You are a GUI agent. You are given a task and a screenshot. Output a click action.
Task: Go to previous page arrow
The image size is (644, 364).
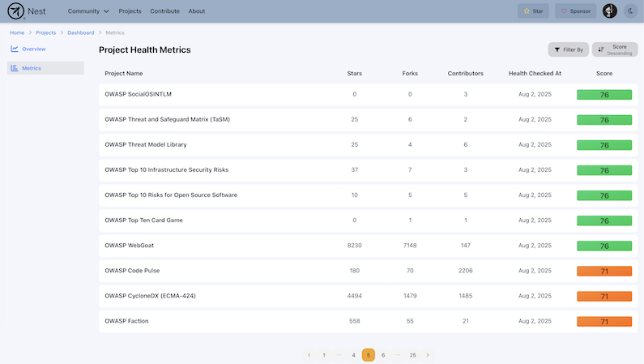click(x=309, y=355)
